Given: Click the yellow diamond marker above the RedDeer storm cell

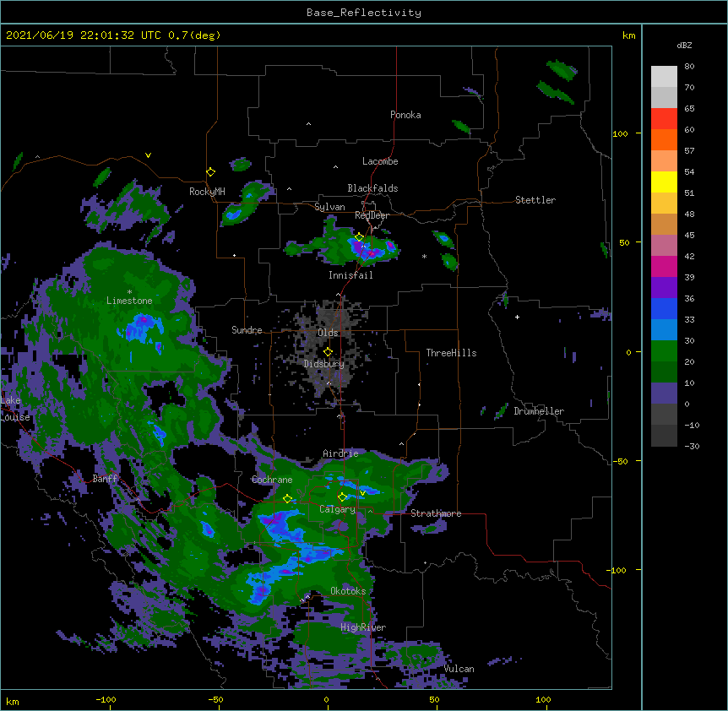Looking at the screenshot, I should pos(359,237).
